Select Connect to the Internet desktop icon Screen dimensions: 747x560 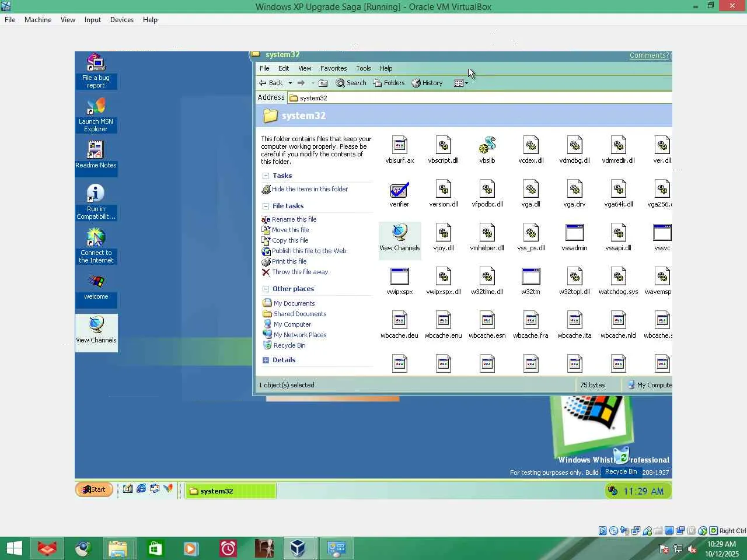tap(96, 246)
